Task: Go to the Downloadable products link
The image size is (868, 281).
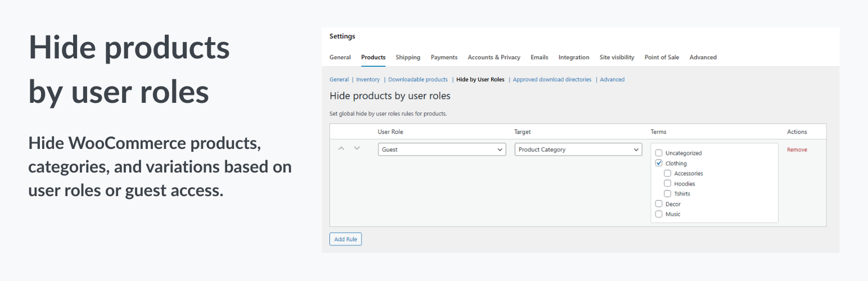Action: [x=418, y=80]
